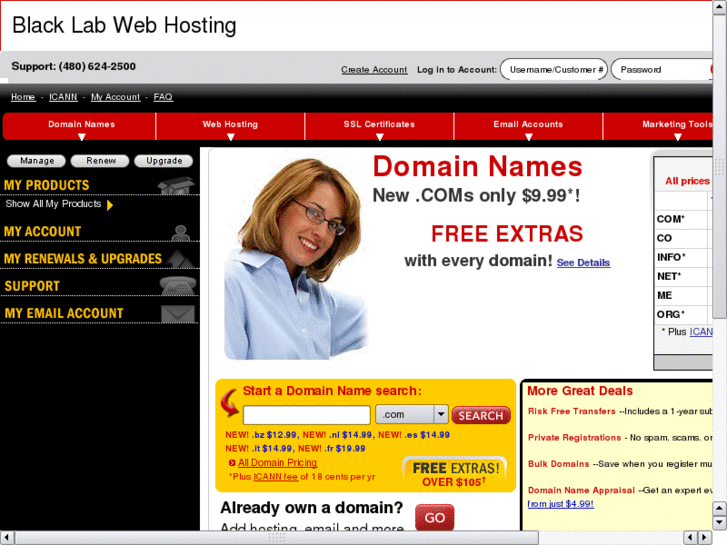Click the ORG* row in pricing table

click(684, 314)
